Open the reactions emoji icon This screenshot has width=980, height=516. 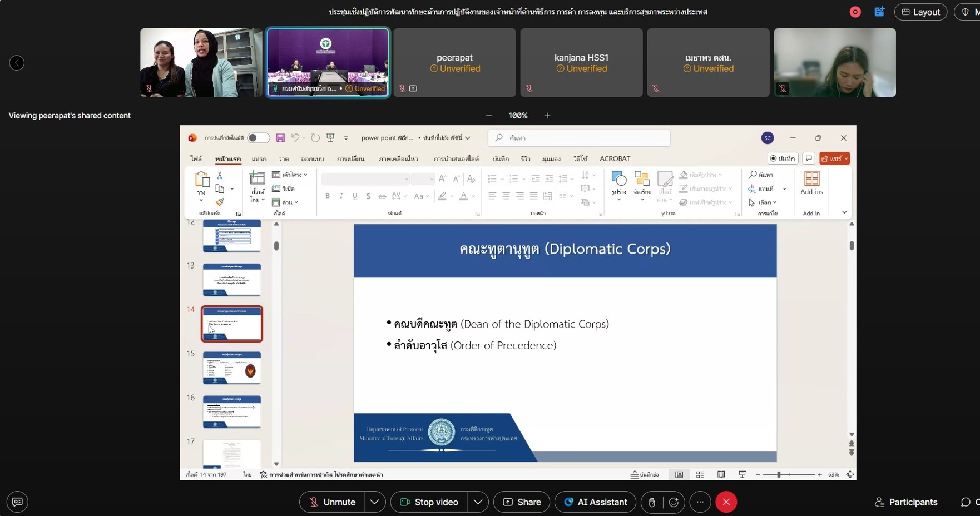point(674,502)
